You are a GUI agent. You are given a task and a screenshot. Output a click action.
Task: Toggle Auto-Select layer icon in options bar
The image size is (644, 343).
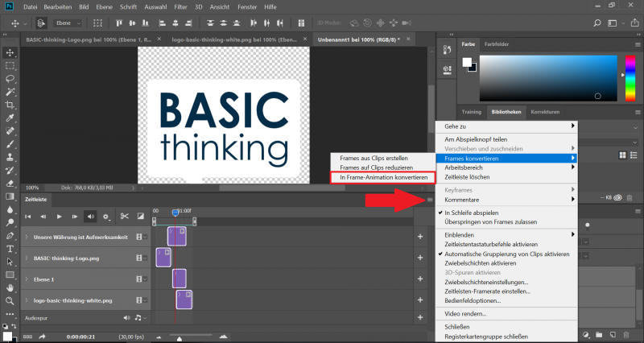pyautogui.click(x=41, y=23)
